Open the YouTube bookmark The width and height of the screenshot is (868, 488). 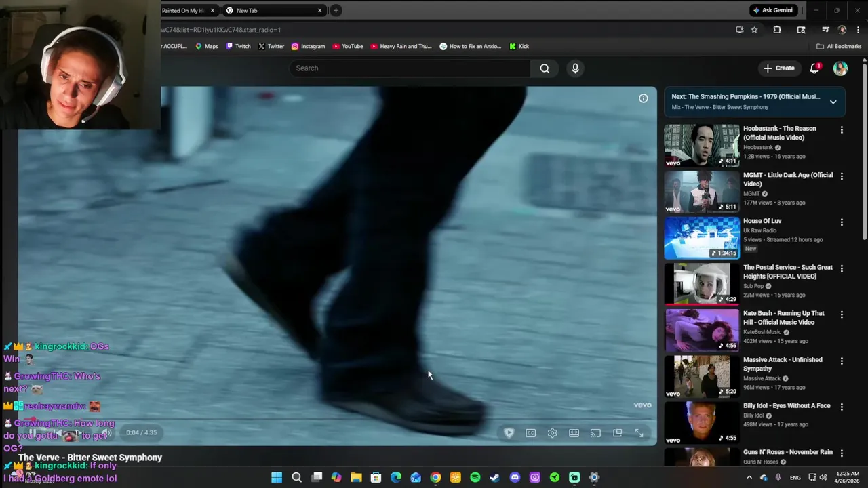(x=348, y=47)
